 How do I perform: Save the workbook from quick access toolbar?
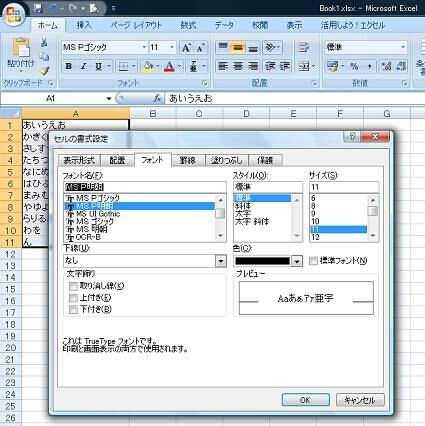coord(38,8)
